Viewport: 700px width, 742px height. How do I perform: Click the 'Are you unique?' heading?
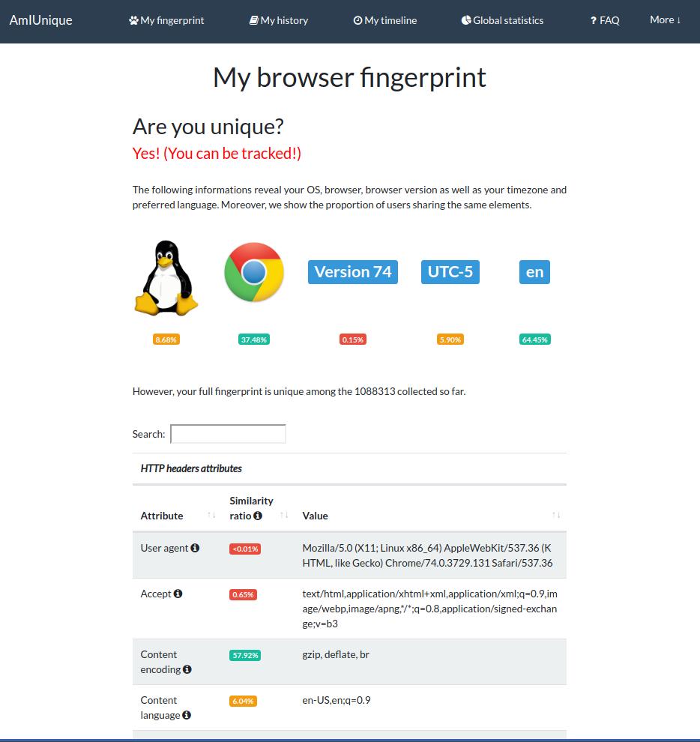[x=208, y=127]
